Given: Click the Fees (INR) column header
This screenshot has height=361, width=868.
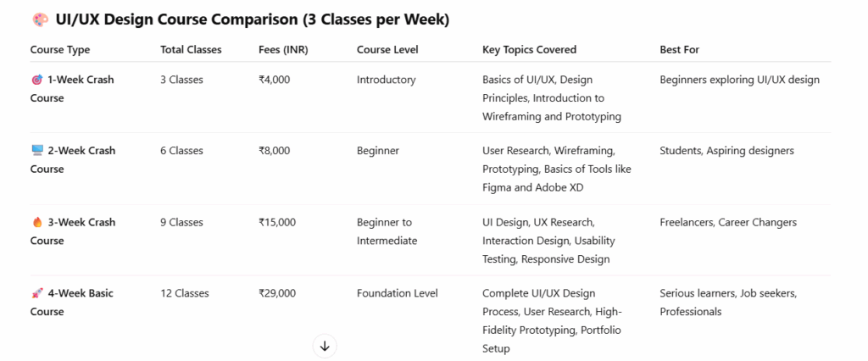Looking at the screenshot, I should pyautogui.click(x=283, y=50).
